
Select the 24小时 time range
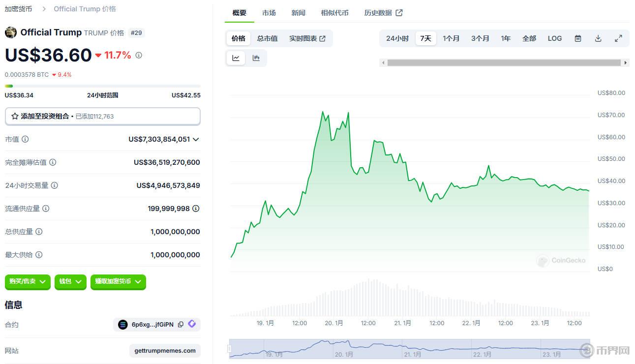click(397, 38)
